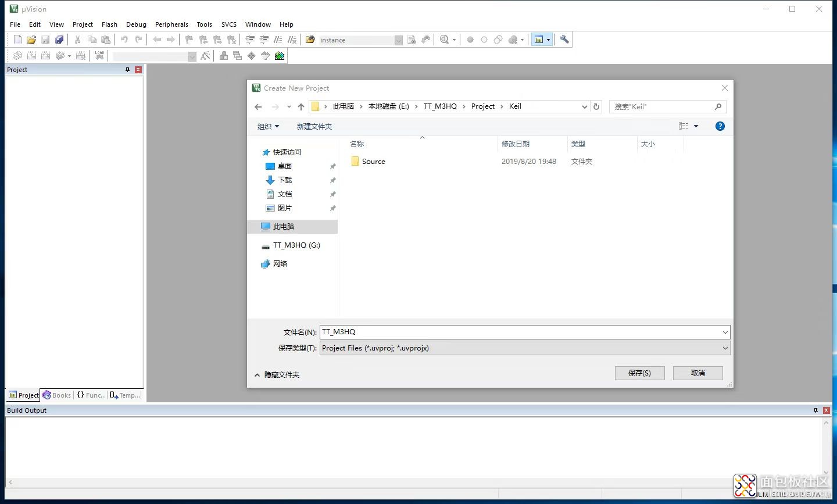This screenshot has width=837, height=504.
Task: Click the File Extensions and Books icon
Action: [223, 56]
